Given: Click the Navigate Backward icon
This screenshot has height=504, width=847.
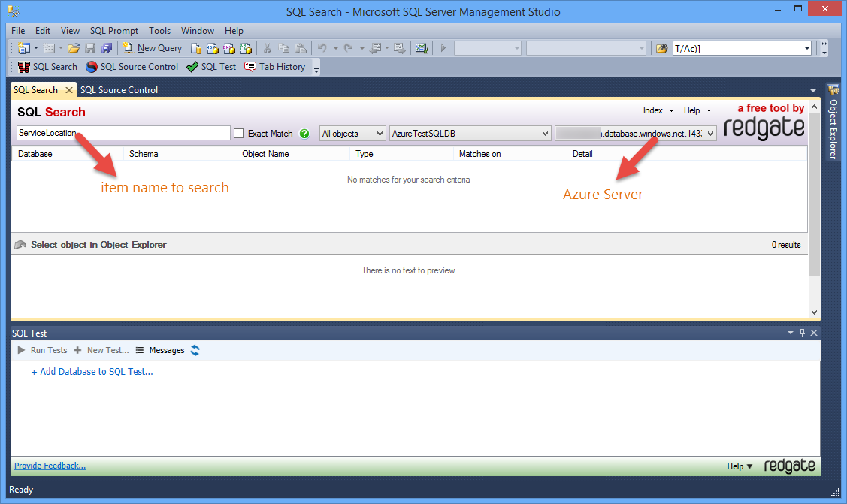Looking at the screenshot, I should (376, 49).
